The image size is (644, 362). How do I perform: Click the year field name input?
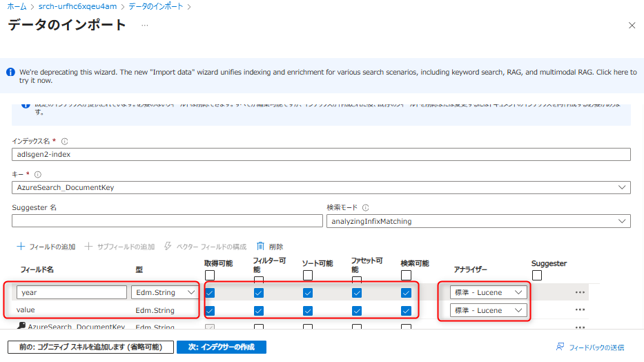point(72,292)
